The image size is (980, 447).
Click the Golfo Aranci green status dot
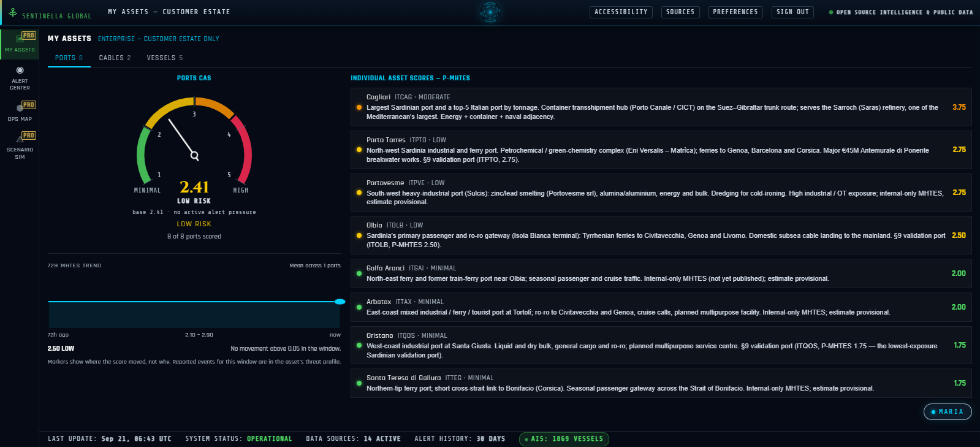(359, 273)
